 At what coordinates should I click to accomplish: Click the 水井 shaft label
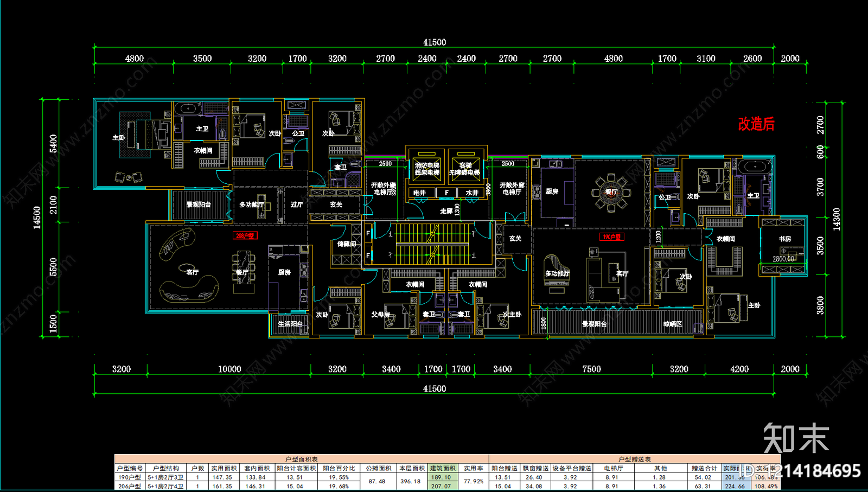472,193
